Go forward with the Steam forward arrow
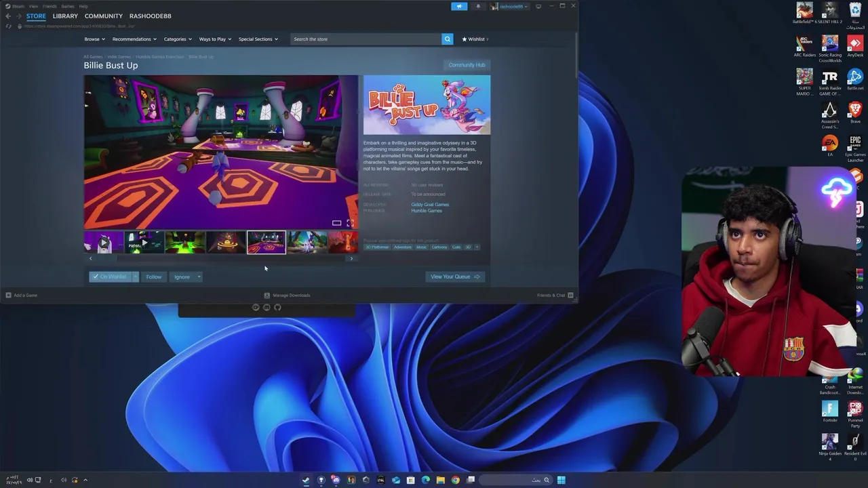Viewport: 868px width, 488px height. 18,16
